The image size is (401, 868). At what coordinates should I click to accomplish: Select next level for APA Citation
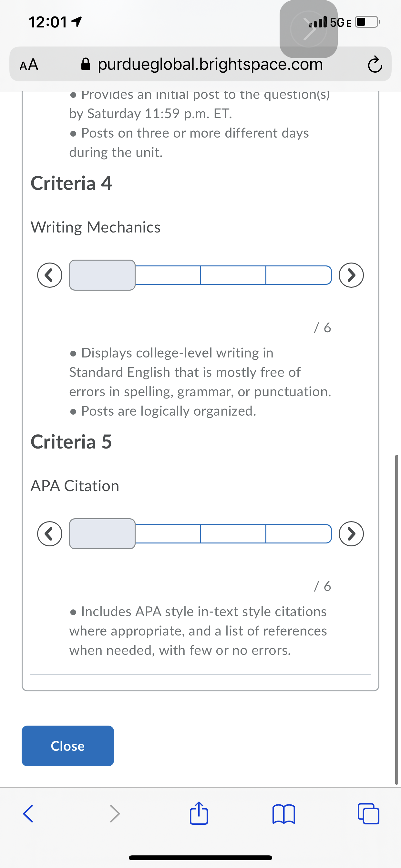(x=351, y=534)
